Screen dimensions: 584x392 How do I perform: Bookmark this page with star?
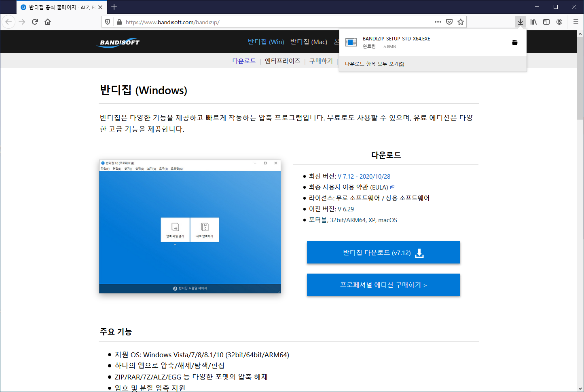click(461, 22)
